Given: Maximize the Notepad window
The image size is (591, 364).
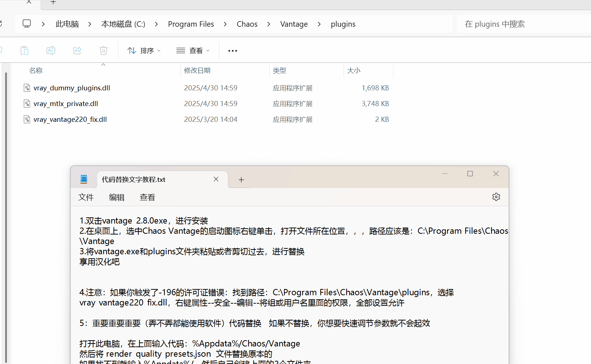Looking at the screenshot, I should tap(470, 174).
